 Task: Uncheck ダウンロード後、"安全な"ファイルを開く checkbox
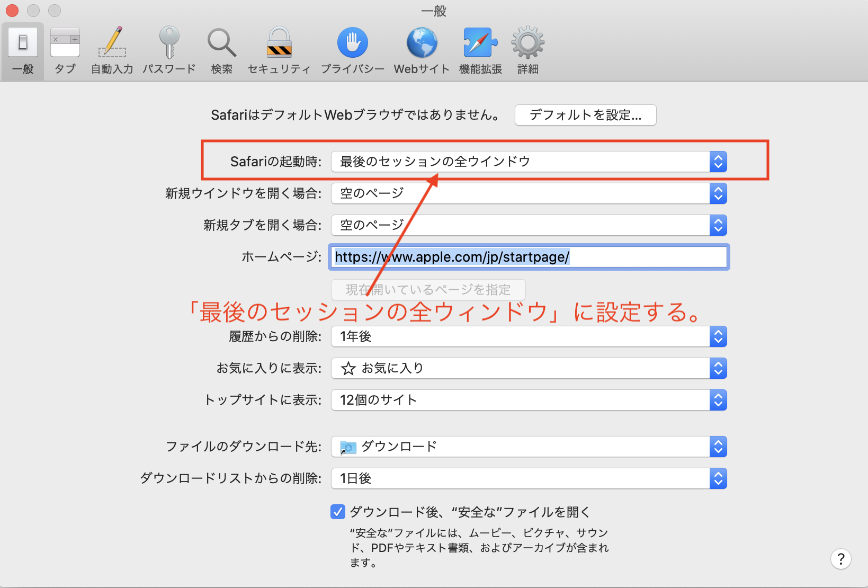click(338, 512)
